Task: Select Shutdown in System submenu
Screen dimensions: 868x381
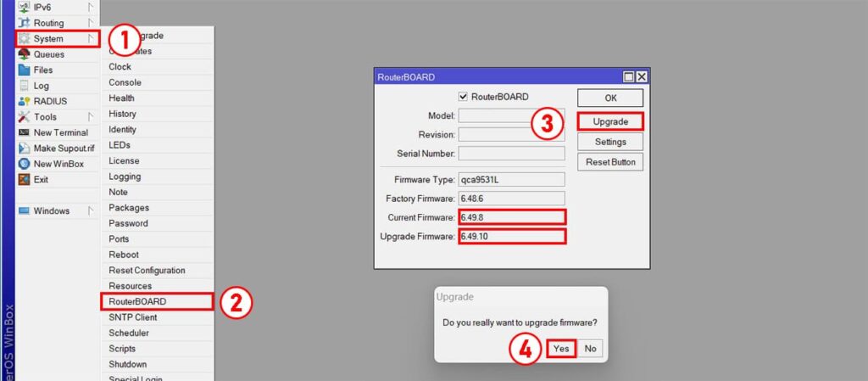Action: click(x=157, y=364)
